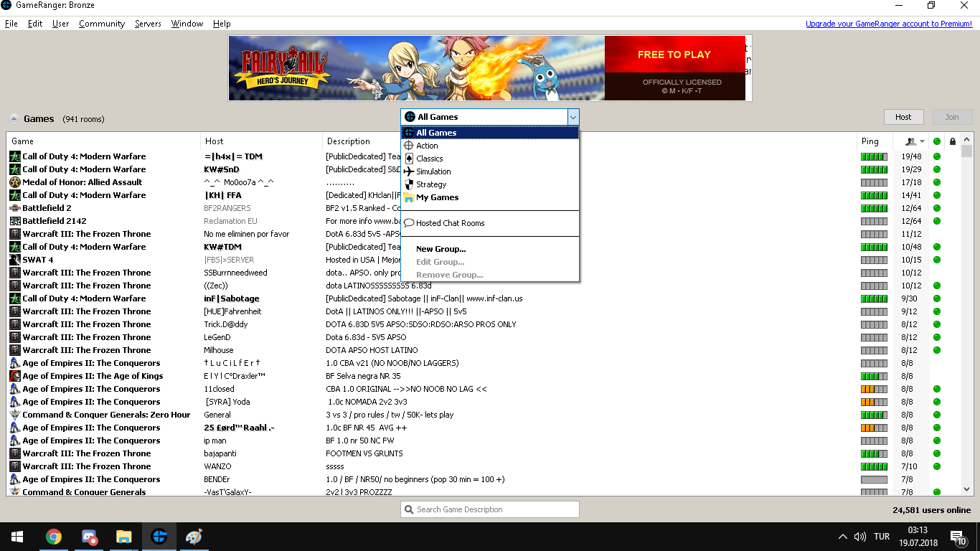
Task: Click the shield icon beside Strategy
Action: click(x=409, y=184)
